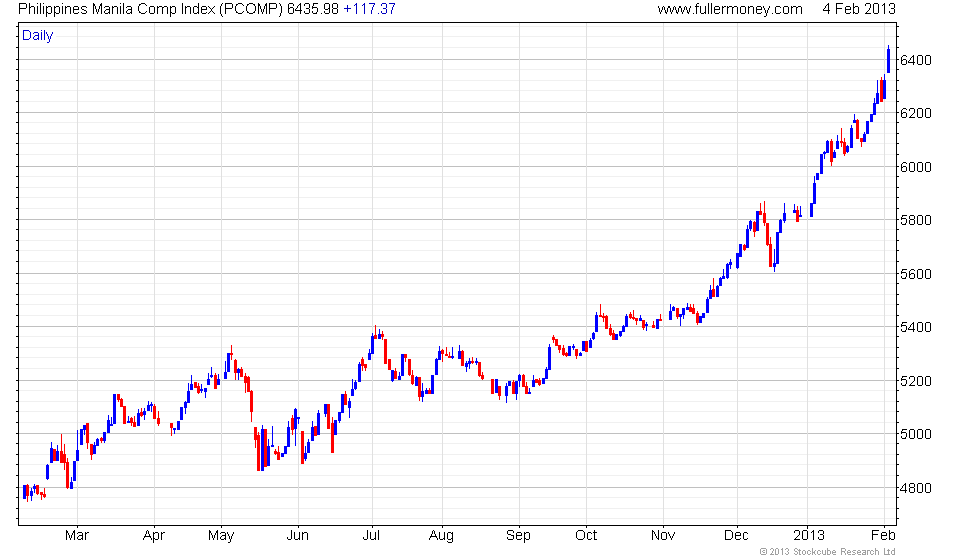The width and height of the screenshot is (980, 560).
Task: Click the 'Sep' month axis label
Action: coord(518,536)
